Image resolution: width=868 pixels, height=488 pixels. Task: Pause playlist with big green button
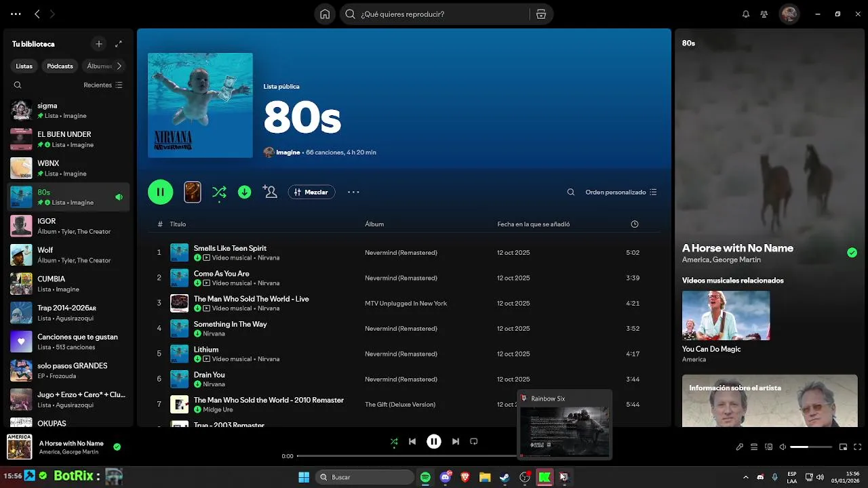tap(161, 192)
